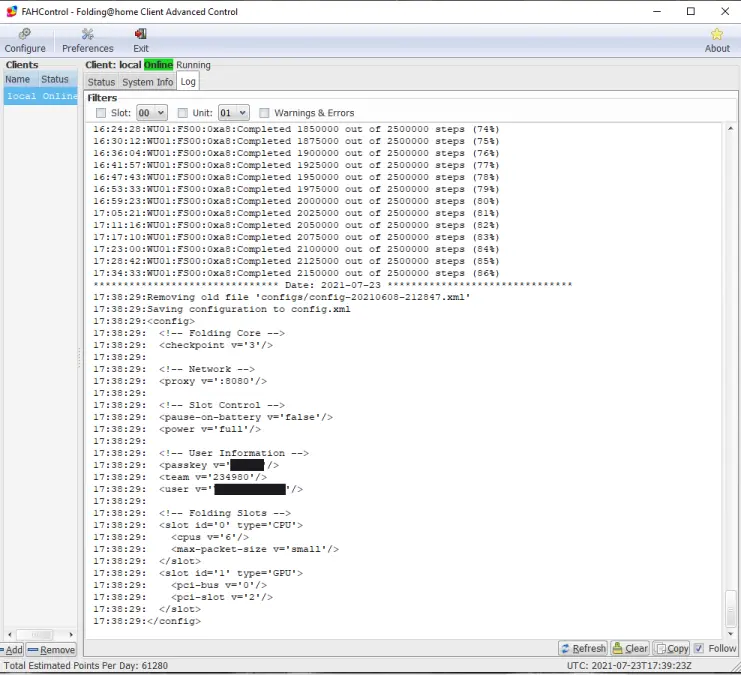Click the 'Removing old file' log line

[x=282, y=297]
